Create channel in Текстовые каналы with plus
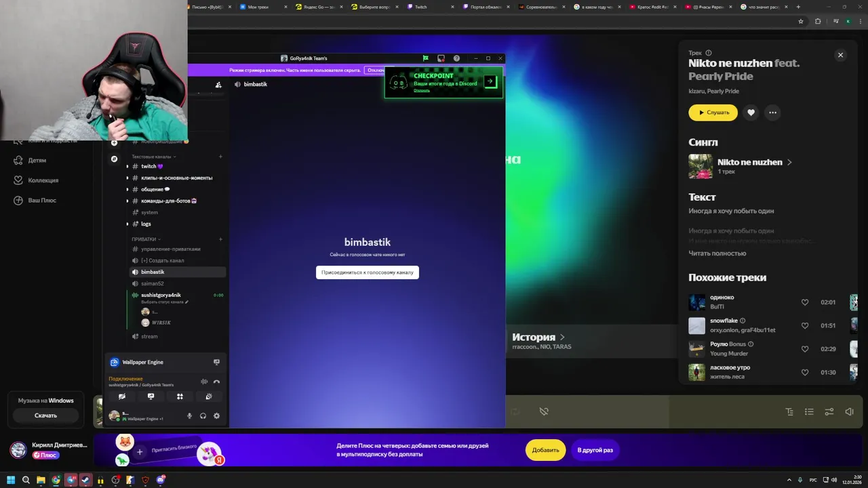 click(x=220, y=157)
